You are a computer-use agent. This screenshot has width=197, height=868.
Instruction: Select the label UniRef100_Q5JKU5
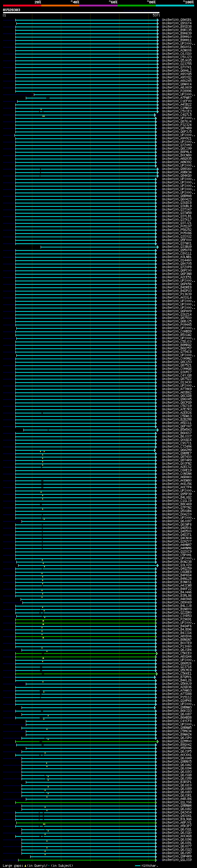[177, 60]
